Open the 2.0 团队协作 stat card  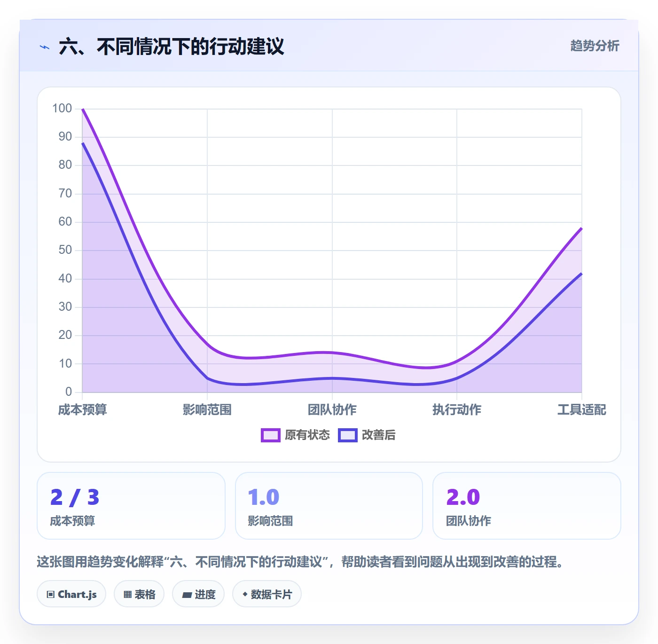tap(527, 506)
